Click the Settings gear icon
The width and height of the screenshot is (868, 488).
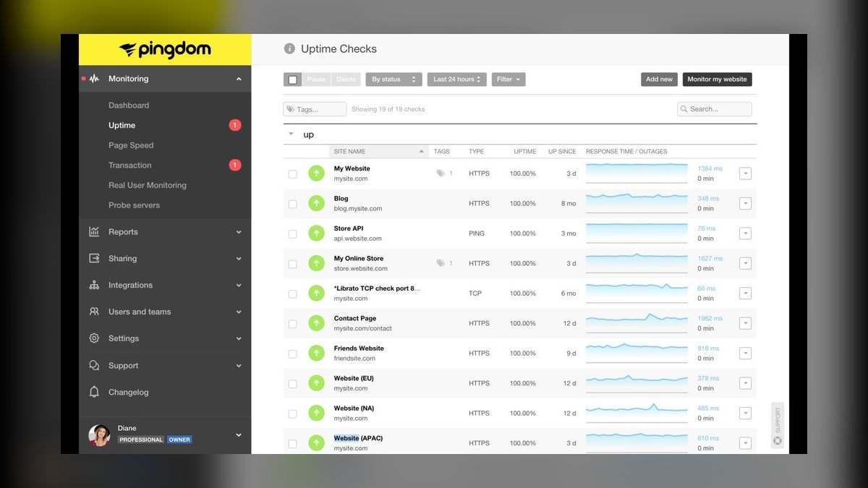[x=94, y=338]
